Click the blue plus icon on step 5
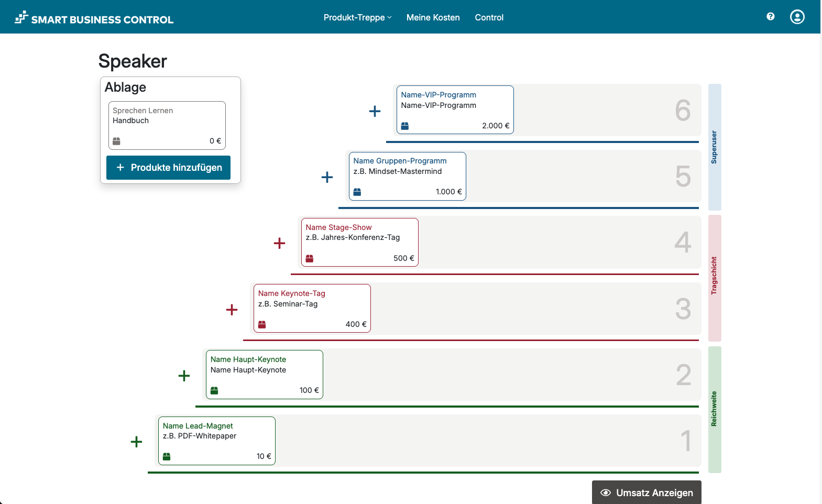 pyautogui.click(x=327, y=177)
